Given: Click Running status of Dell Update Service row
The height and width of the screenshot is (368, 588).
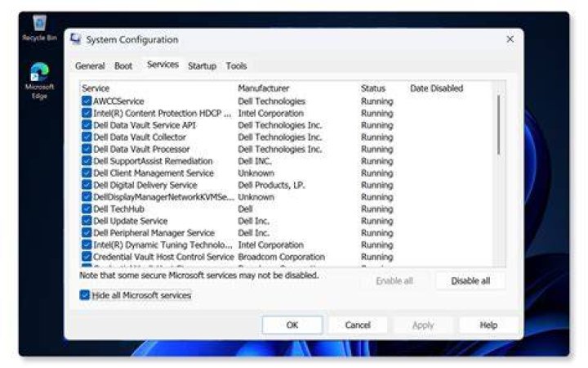Looking at the screenshot, I should click(x=376, y=221).
